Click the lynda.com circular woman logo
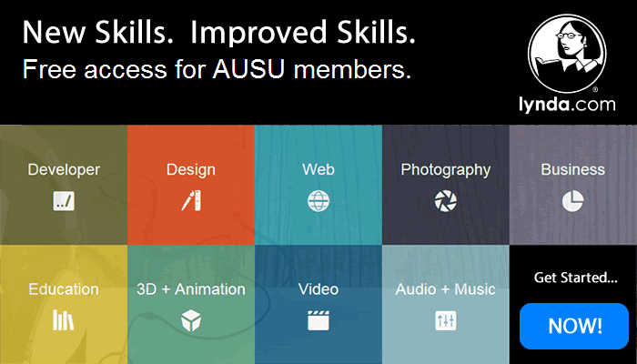Viewport: 637px width, 364px height. pyautogui.click(x=567, y=54)
